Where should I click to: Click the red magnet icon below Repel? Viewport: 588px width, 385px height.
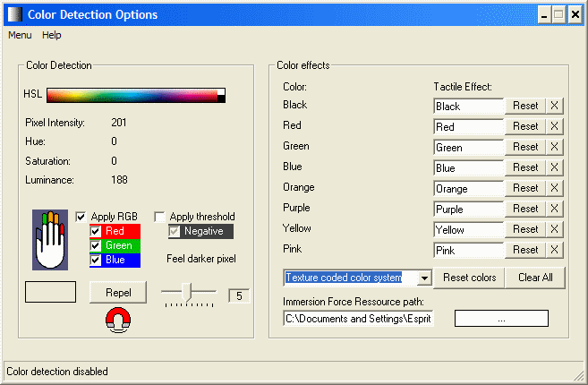click(x=118, y=320)
